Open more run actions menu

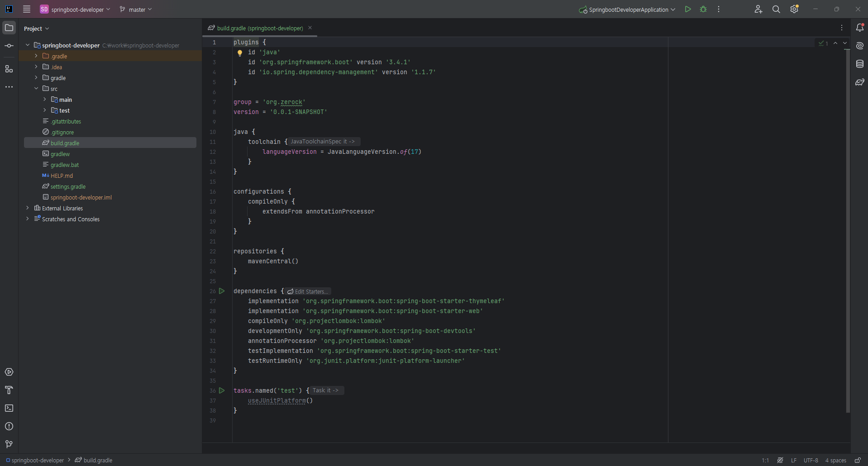[719, 9]
